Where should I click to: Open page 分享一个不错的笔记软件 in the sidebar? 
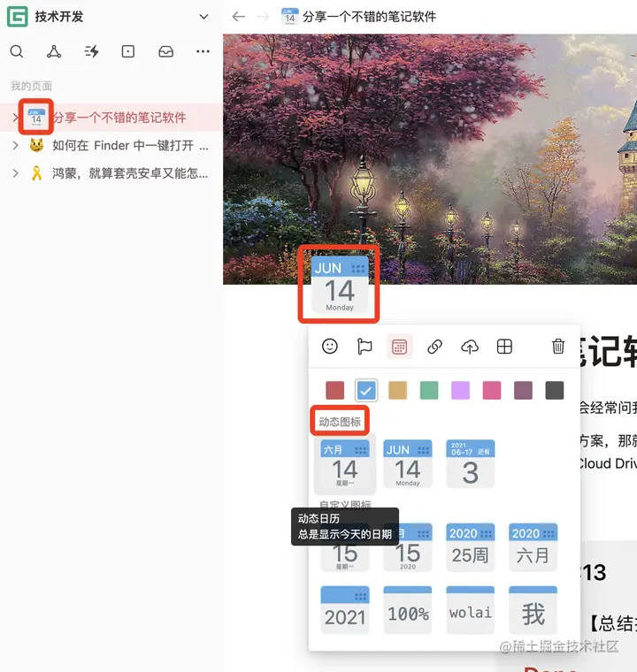111,118
